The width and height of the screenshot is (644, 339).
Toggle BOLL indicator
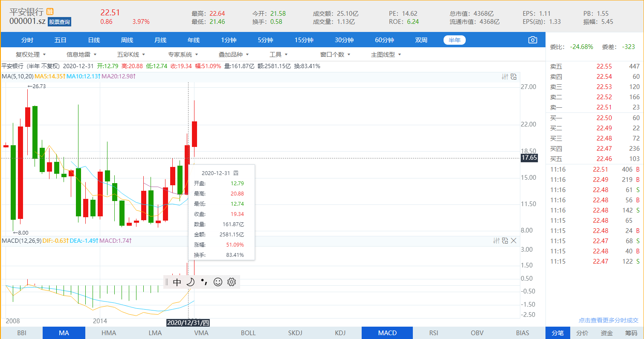(248, 333)
